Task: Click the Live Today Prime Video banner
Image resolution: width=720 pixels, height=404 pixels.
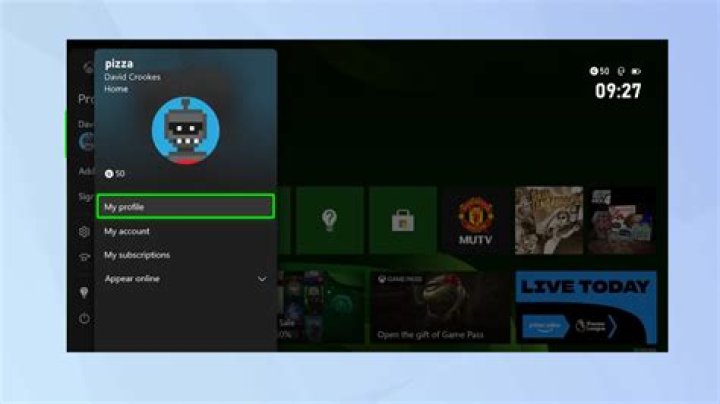Action: (x=586, y=308)
